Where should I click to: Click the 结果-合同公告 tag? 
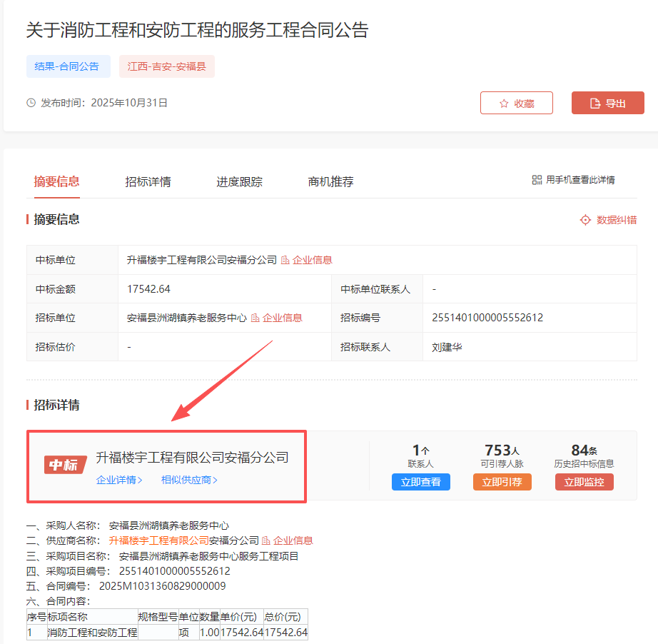(68, 66)
